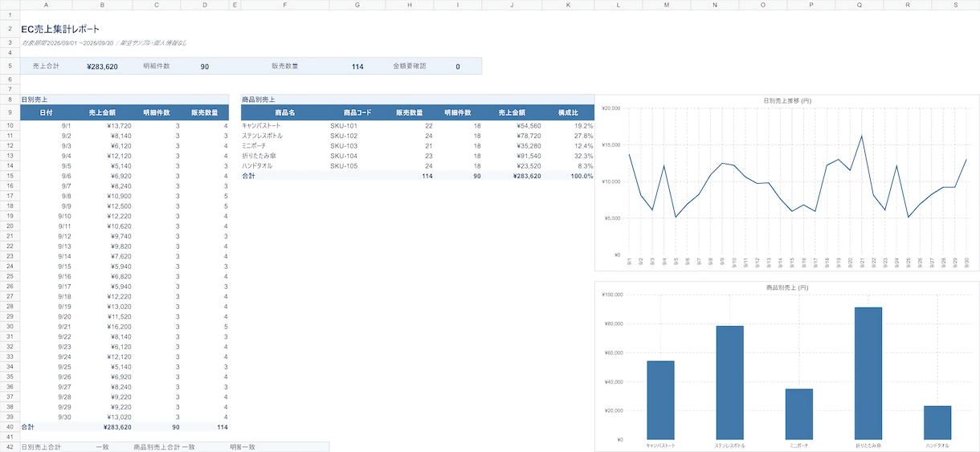Viewport: 980px width, 452px height.
Task: Click the share value '32.3%'
Action: pyautogui.click(x=583, y=156)
